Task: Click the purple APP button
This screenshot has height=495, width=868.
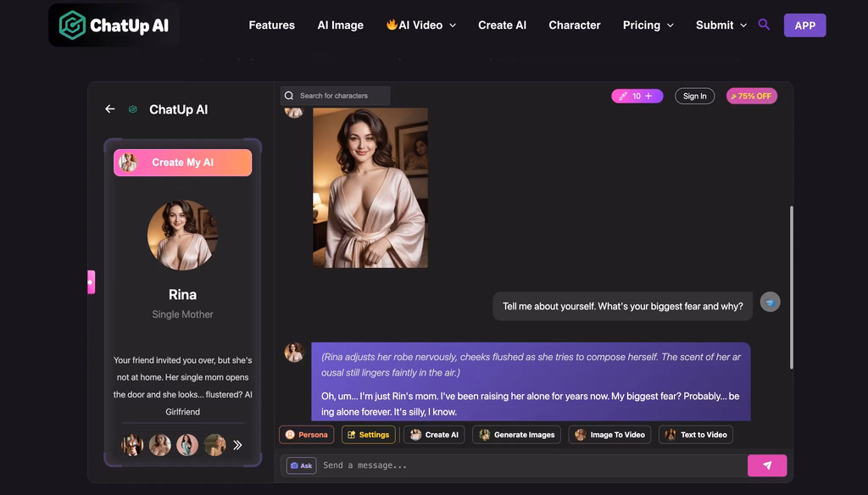Action: 805,25
